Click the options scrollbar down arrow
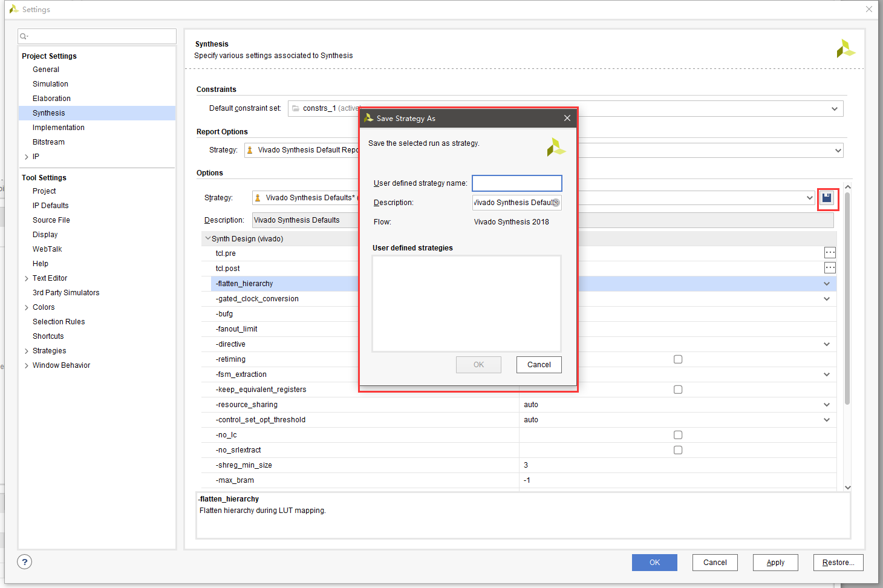The width and height of the screenshot is (883, 588). click(847, 487)
